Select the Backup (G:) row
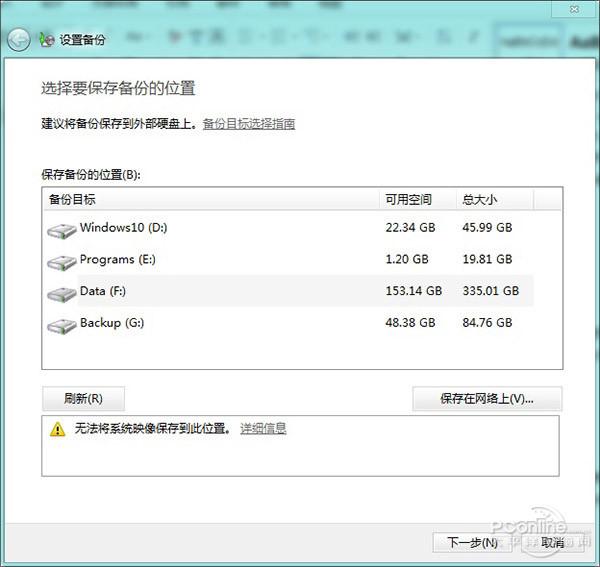Screen dimensions: 600x567 pos(289,323)
